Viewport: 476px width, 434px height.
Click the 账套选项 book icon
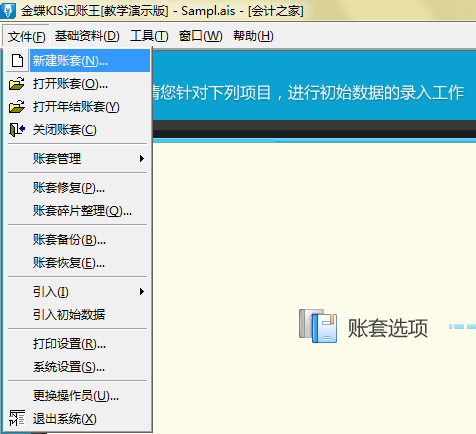(318, 326)
